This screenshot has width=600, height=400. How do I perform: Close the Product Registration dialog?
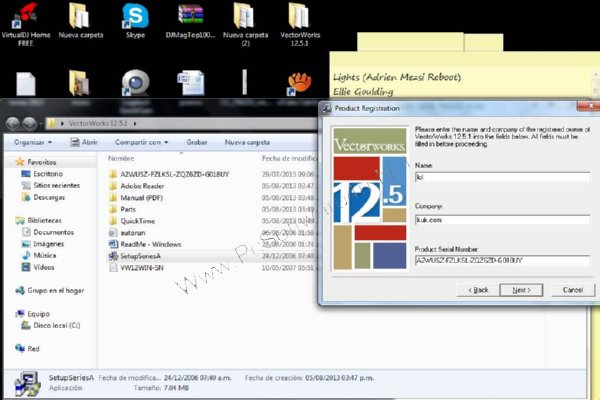click(590, 105)
